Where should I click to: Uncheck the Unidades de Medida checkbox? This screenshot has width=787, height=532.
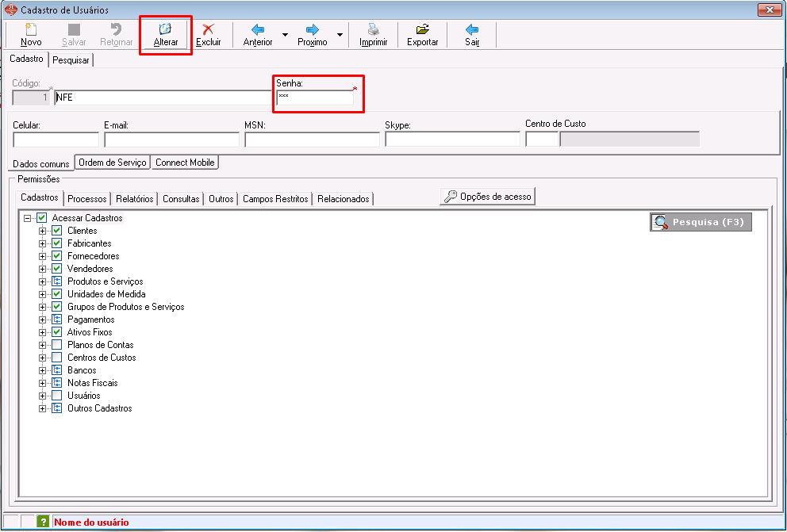pyautogui.click(x=56, y=294)
